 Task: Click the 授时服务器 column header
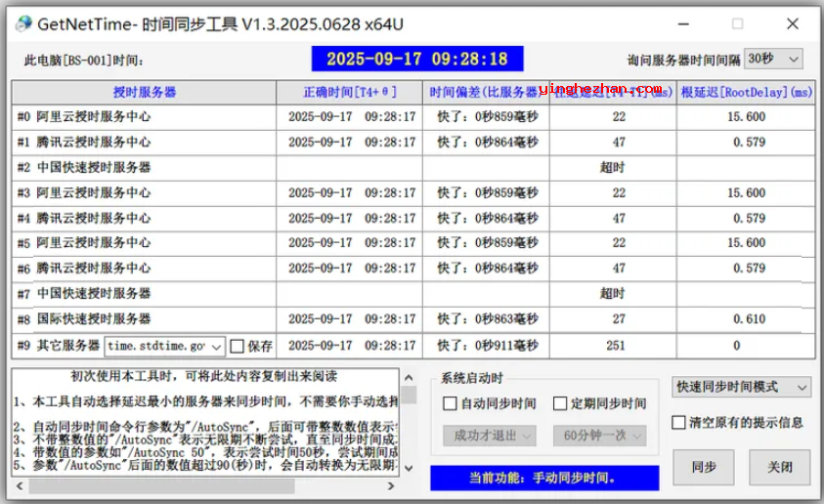[144, 93]
